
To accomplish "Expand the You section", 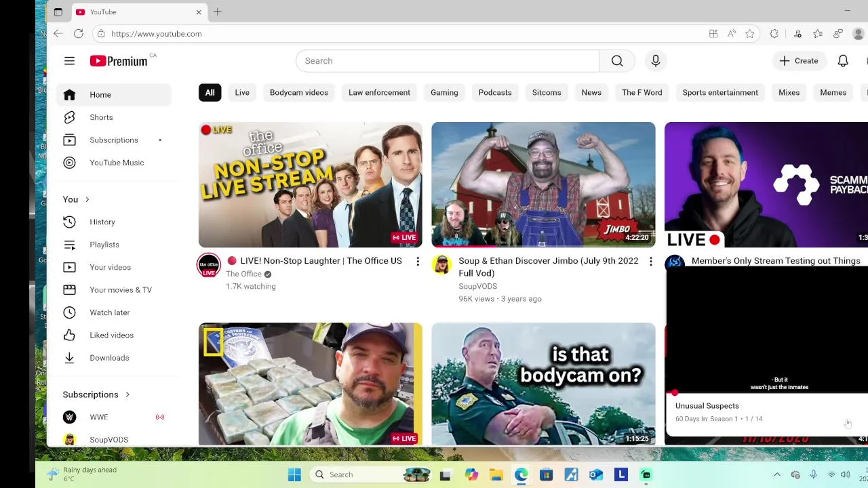I will 77,199.
